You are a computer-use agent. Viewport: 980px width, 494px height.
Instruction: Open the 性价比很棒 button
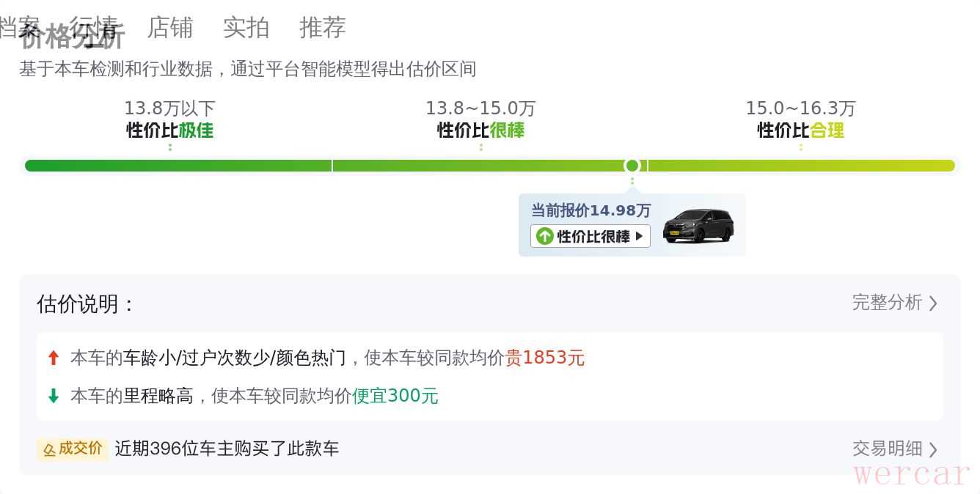(590, 236)
